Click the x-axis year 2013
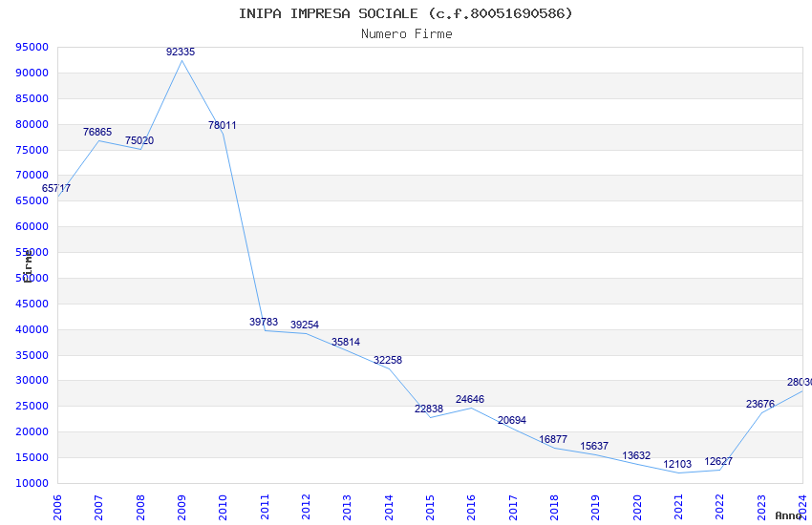Viewport: 812px width, 525px height. (348, 507)
